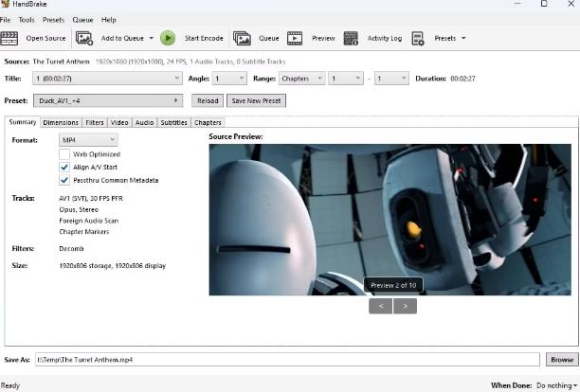Toggle Passthru Common Metadata checkbox
580x392 pixels.
64,180
